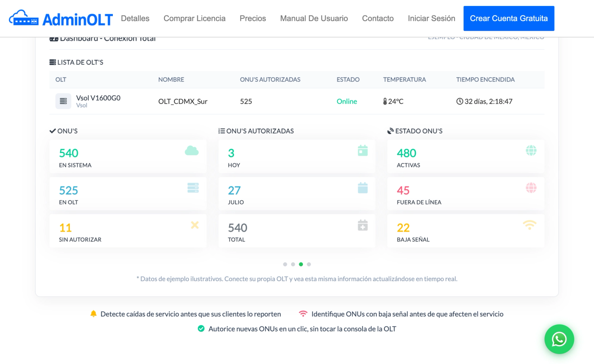The width and height of the screenshot is (594, 364).
Task: Click the list icon beside LISTA DE OLT'S
Action: 53,62
